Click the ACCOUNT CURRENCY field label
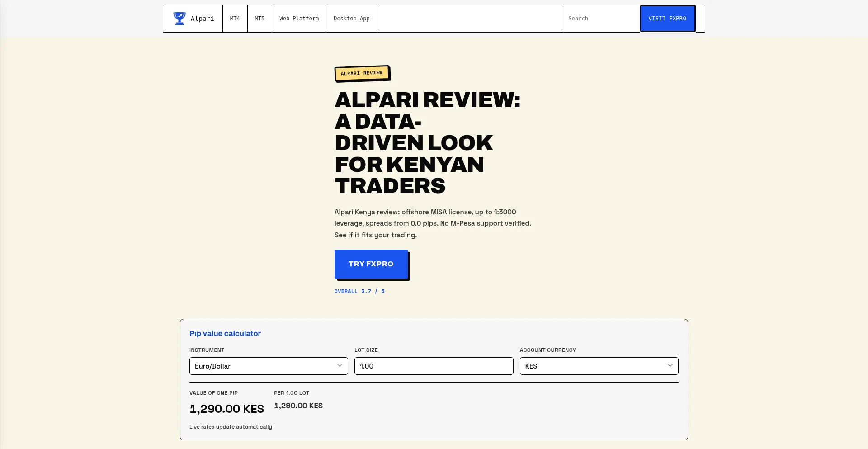The height and width of the screenshot is (449, 868). click(548, 350)
